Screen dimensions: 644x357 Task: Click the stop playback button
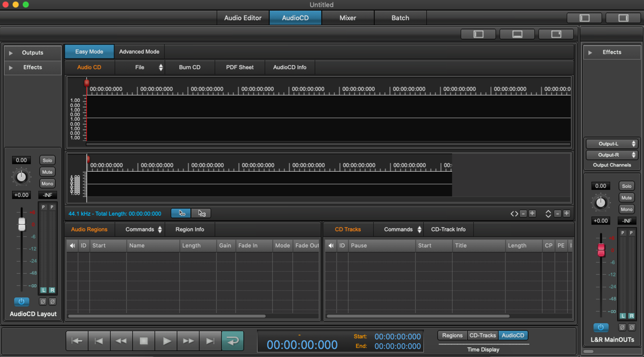click(143, 341)
